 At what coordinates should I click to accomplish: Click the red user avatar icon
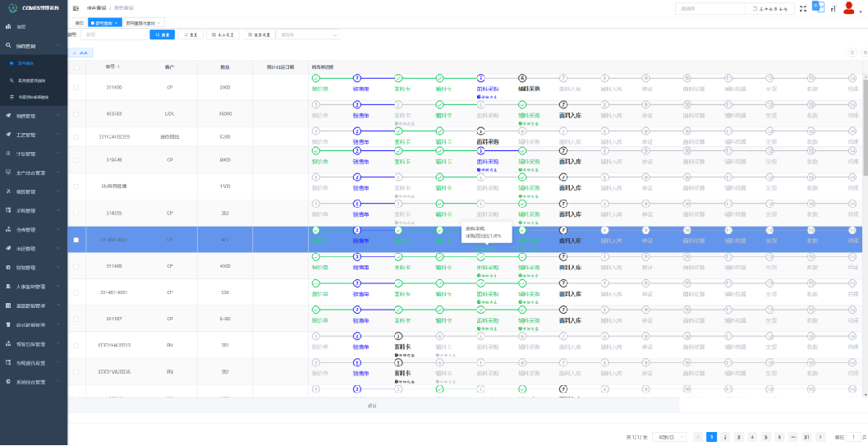848,7
